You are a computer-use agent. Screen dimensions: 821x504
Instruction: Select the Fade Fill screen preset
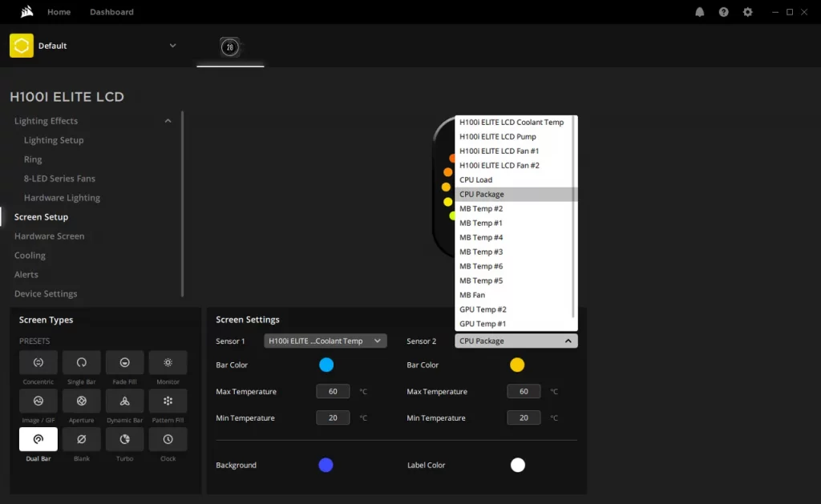tap(124, 362)
